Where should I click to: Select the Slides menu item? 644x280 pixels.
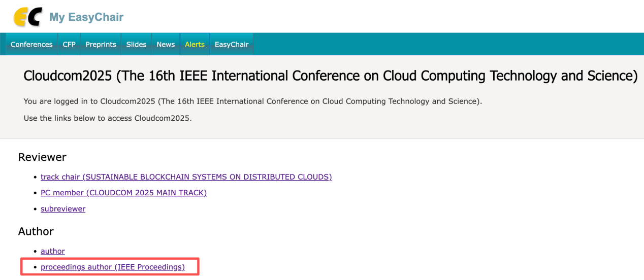[136, 45]
